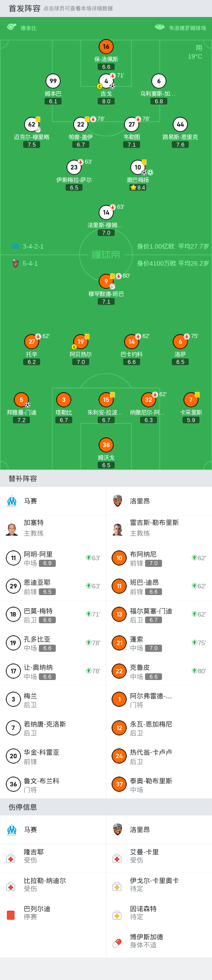Open 穆罕默德-班巴 orange number 9 badge

(106, 281)
